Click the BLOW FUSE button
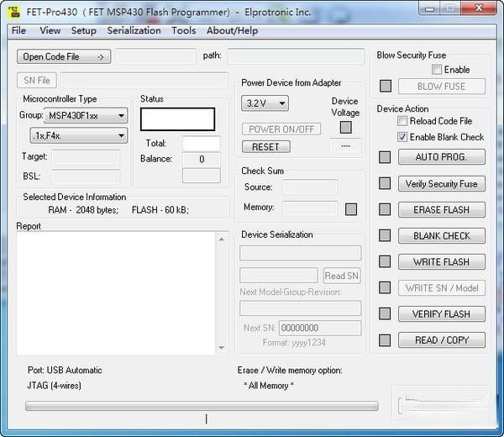The width and height of the screenshot is (504, 437). [441, 87]
